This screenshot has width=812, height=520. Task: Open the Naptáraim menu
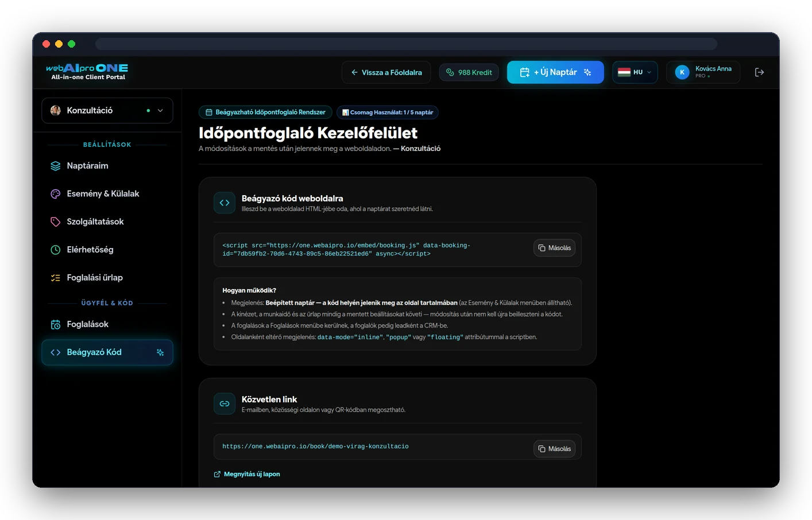tap(107, 166)
